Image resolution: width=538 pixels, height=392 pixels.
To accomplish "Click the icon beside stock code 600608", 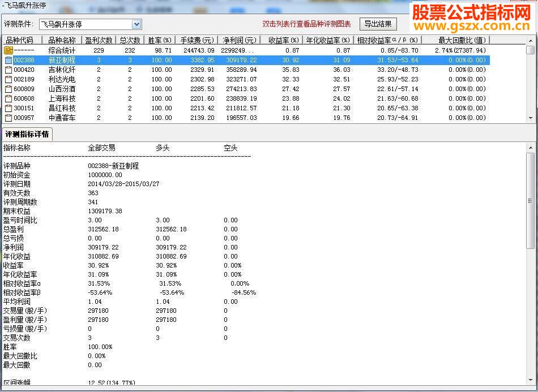I will point(8,98).
